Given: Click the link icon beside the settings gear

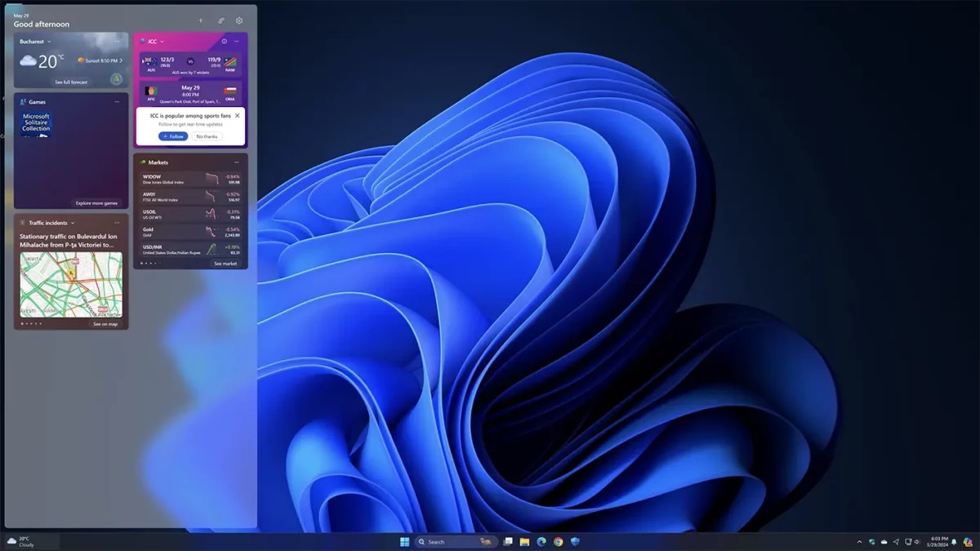Looking at the screenshot, I should click(x=220, y=20).
